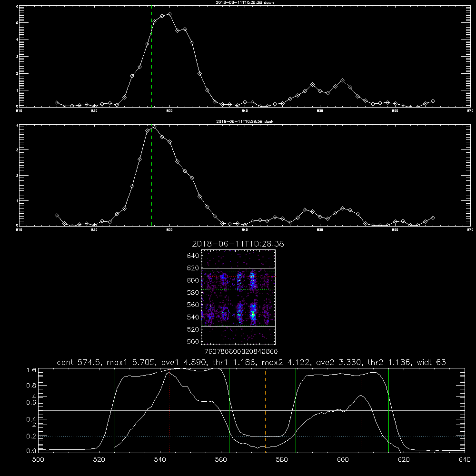Click the 'widt 63' width value
Screen dimensions: 476x476
click(x=431, y=362)
